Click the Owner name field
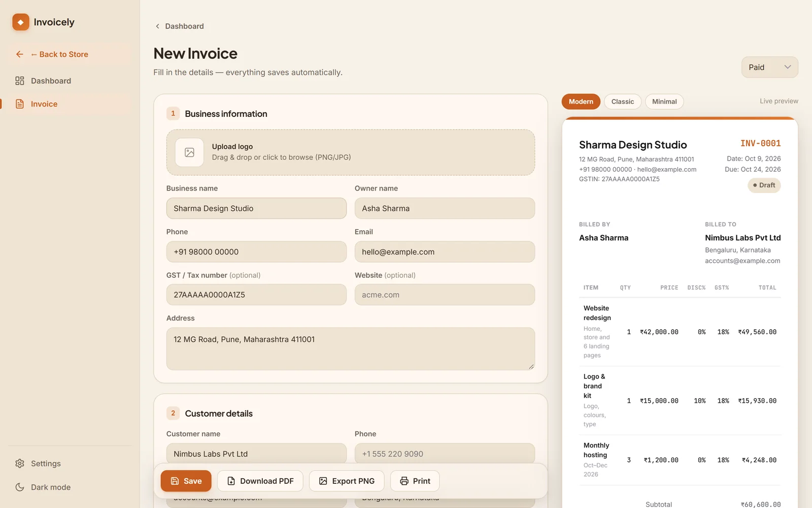Image resolution: width=812 pixels, height=508 pixels. [x=445, y=208]
